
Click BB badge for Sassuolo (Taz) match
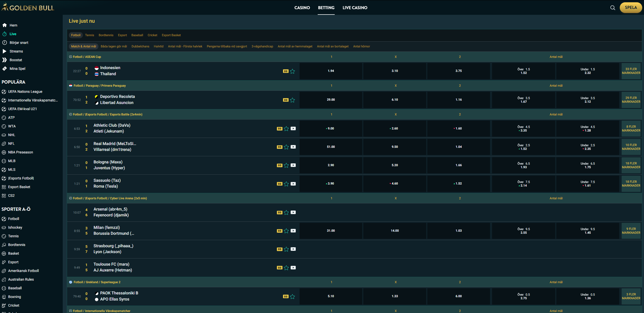point(280,184)
